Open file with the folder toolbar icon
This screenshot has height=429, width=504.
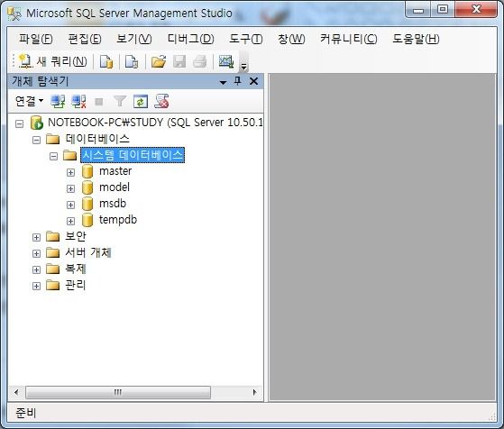[x=159, y=61]
